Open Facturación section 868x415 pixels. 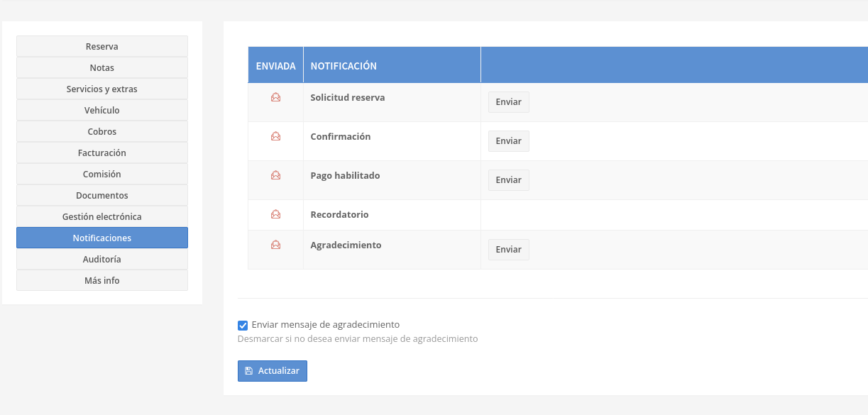(102, 153)
